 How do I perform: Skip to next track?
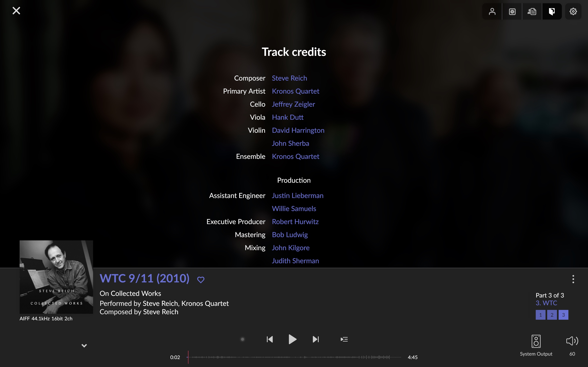pos(316,339)
